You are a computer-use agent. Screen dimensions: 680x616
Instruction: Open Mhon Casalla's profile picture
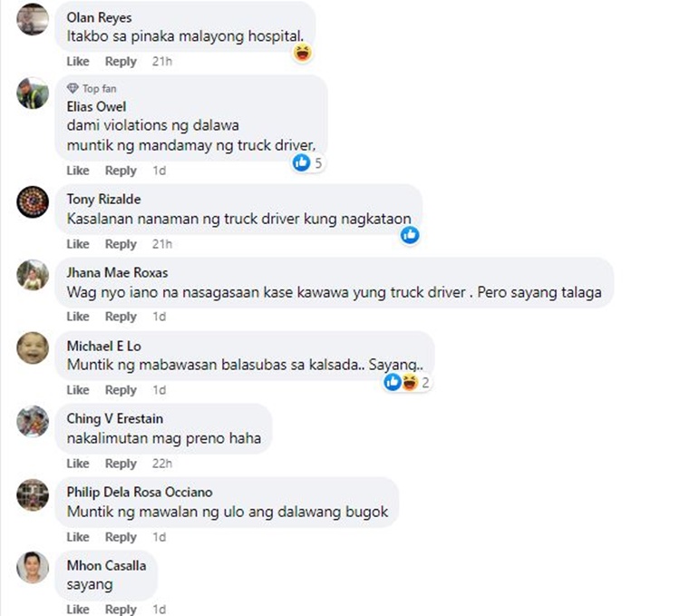tap(33, 568)
